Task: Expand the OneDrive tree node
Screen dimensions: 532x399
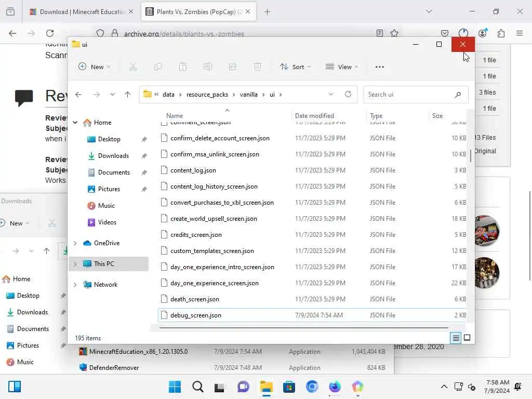Action: tap(75, 243)
